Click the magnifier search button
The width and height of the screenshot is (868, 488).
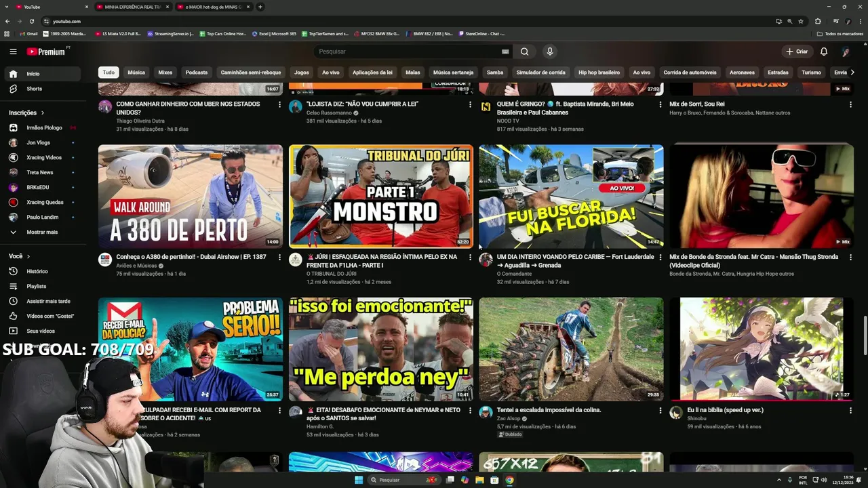click(x=524, y=52)
